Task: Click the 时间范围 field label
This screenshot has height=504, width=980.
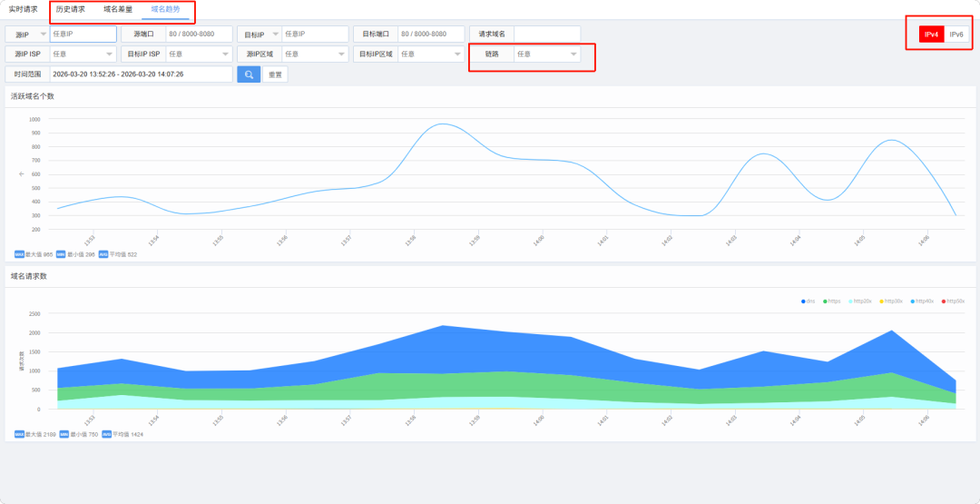Action: pos(27,74)
